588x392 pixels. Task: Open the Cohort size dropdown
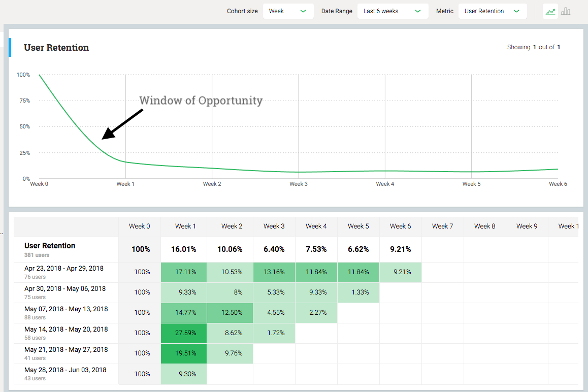coord(288,11)
